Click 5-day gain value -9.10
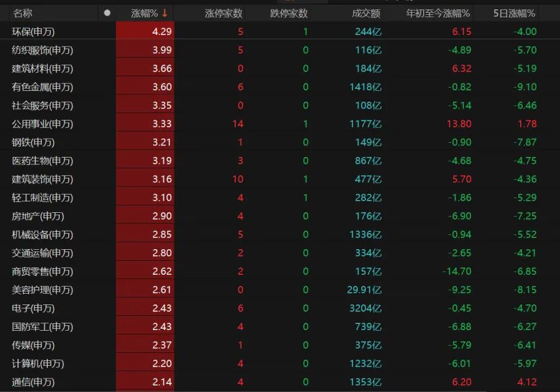 tap(525, 87)
